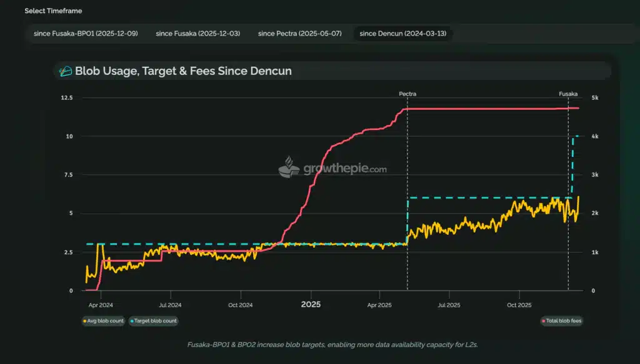Open the growthepie.com watermark link

[344, 168]
